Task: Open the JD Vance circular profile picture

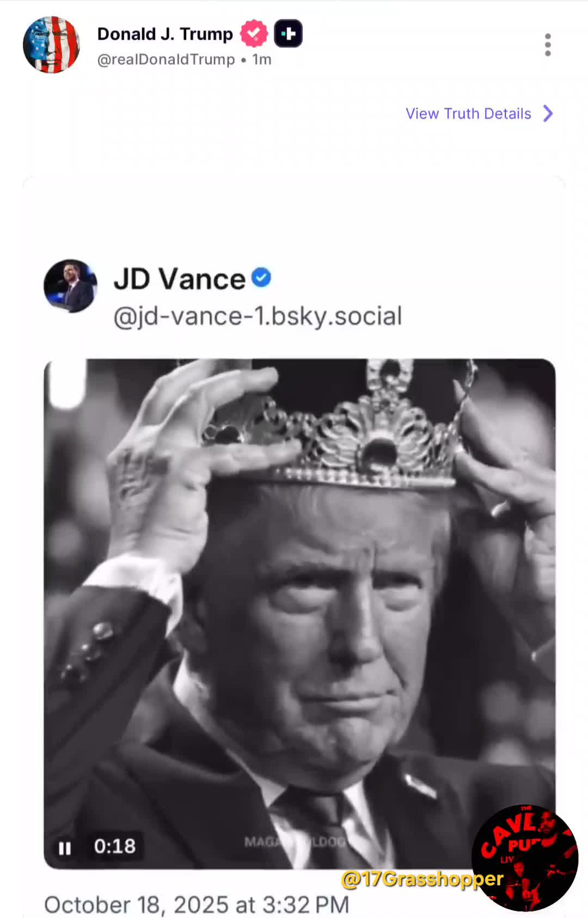Action: click(x=70, y=286)
